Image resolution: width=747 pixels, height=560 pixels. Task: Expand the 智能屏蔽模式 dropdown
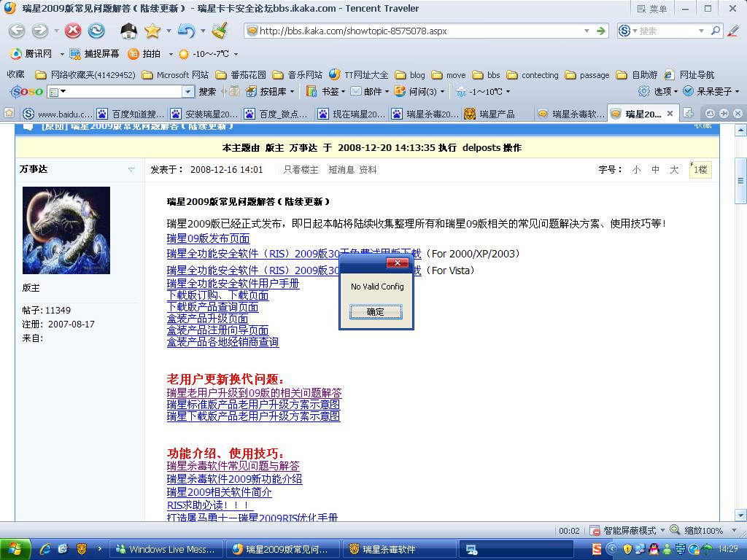[662, 530]
